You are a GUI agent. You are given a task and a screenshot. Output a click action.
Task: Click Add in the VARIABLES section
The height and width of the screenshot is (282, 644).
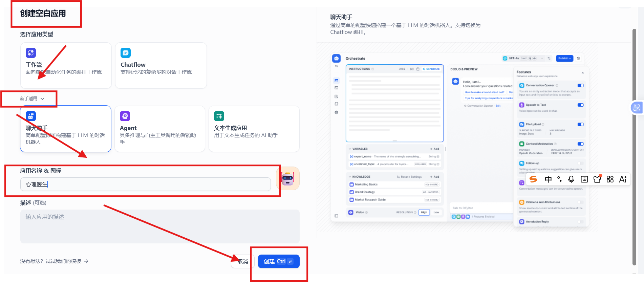pos(434,149)
